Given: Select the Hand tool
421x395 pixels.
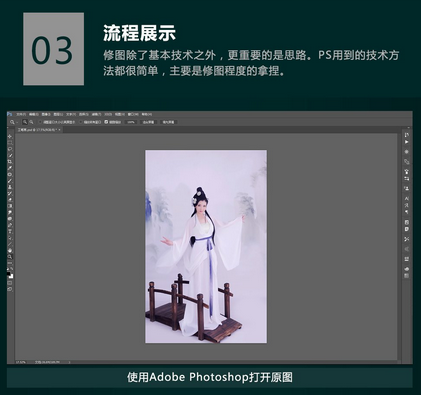Looking at the screenshot, I should (10, 251).
